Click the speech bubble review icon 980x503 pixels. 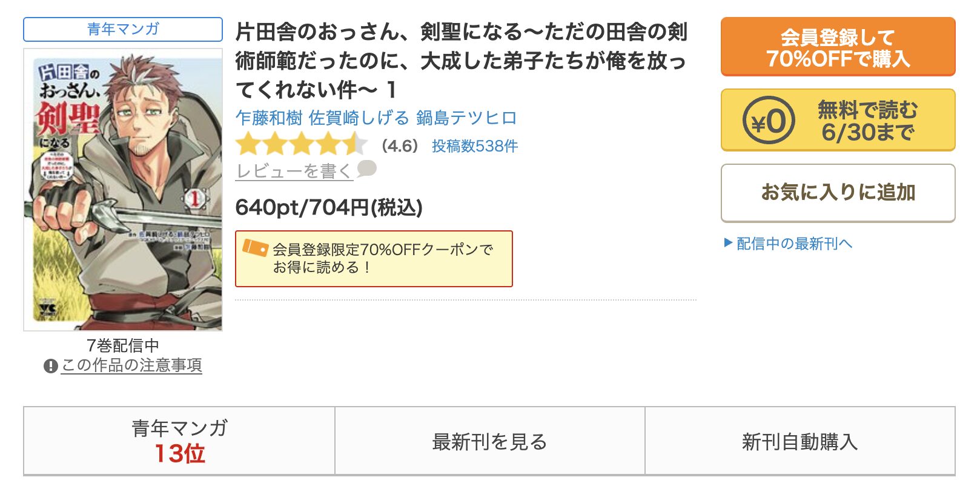point(366,168)
